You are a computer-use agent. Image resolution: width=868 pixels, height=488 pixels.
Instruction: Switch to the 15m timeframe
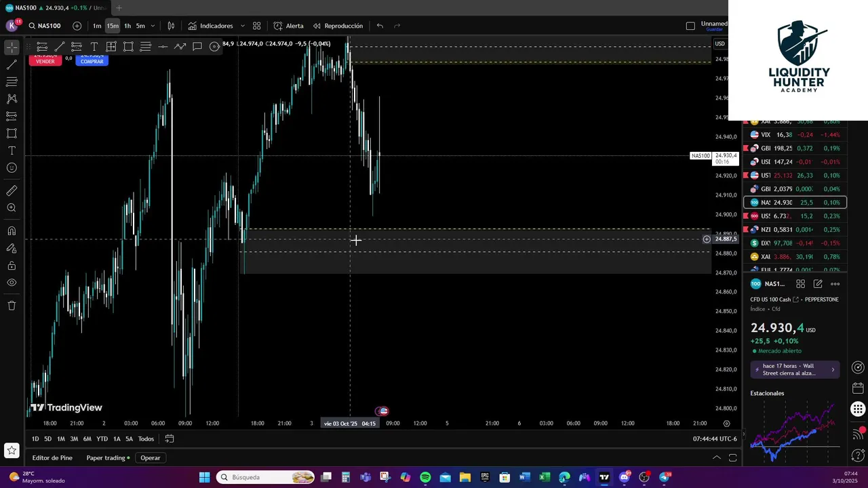[113, 26]
